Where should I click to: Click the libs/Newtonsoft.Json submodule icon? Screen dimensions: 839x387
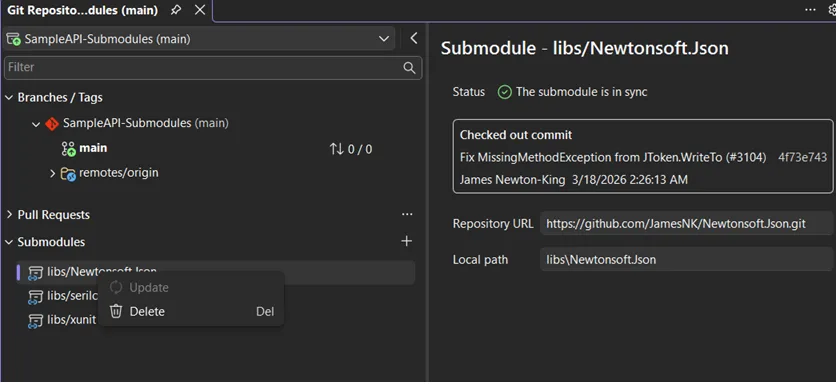click(35, 273)
